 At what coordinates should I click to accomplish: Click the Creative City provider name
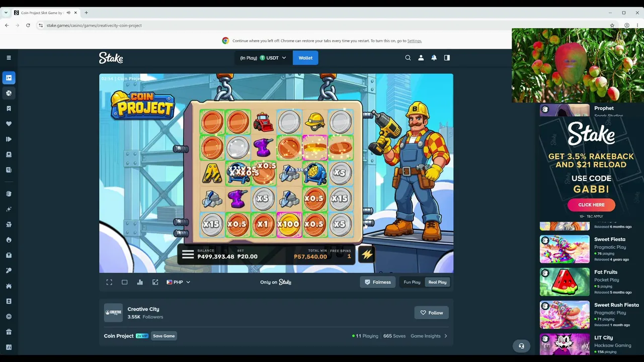point(143,309)
